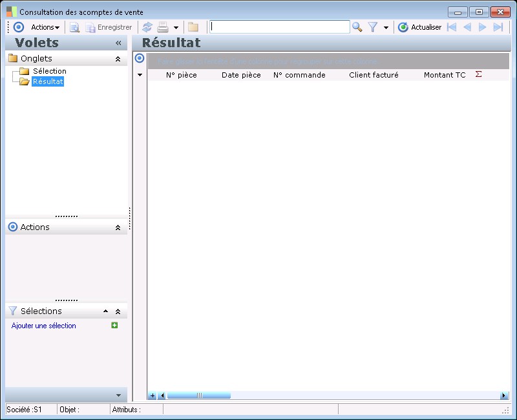Sort by N° pièce column header

pos(182,75)
